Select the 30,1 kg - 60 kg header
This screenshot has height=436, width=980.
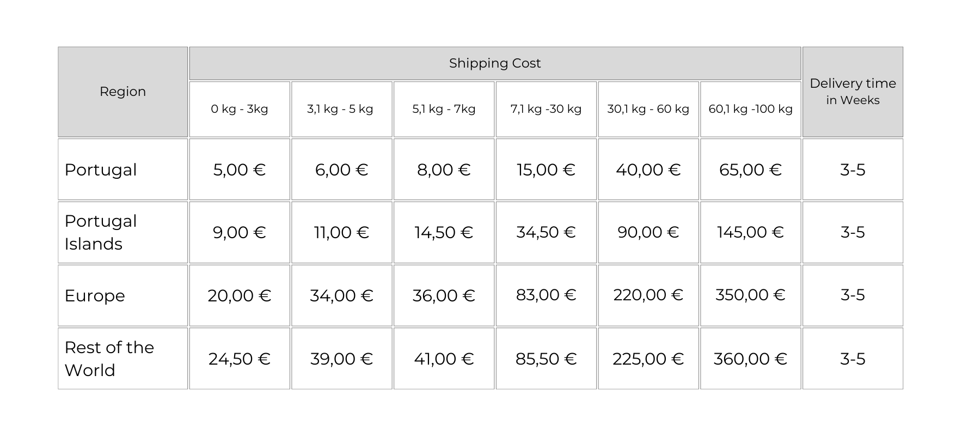click(648, 109)
